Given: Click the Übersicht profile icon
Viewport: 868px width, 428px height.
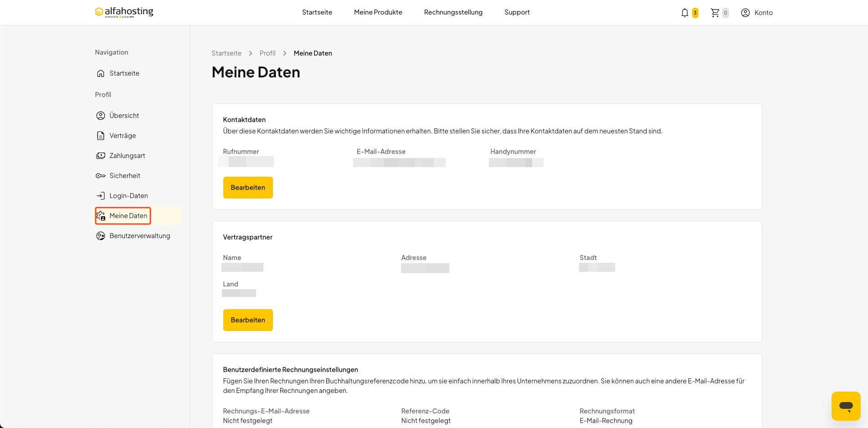Looking at the screenshot, I should (x=101, y=116).
